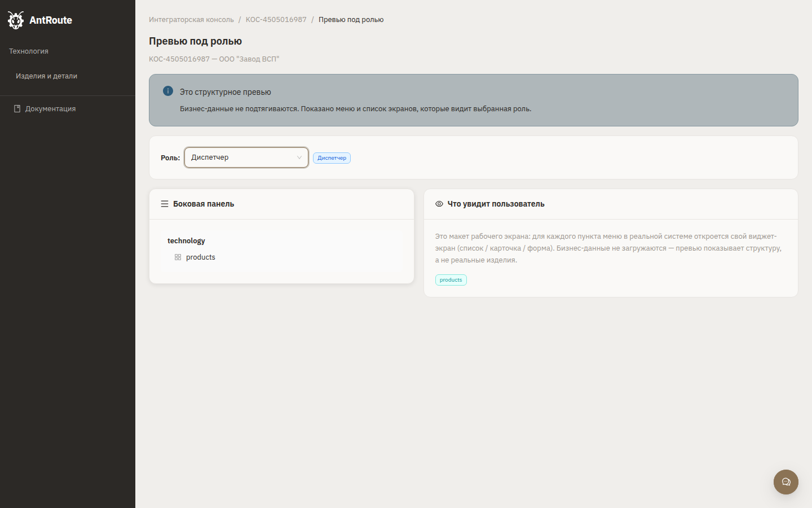Viewport: 812px width, 508px height.
Task: Click the AntRoute ant logo icon
Action: [16, 20]
